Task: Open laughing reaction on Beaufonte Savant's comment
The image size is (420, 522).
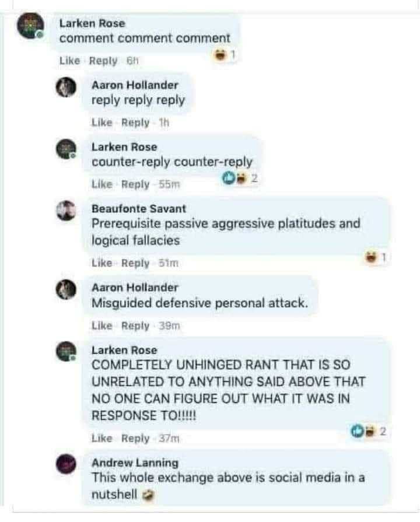Action: click(x=376, y=257)
